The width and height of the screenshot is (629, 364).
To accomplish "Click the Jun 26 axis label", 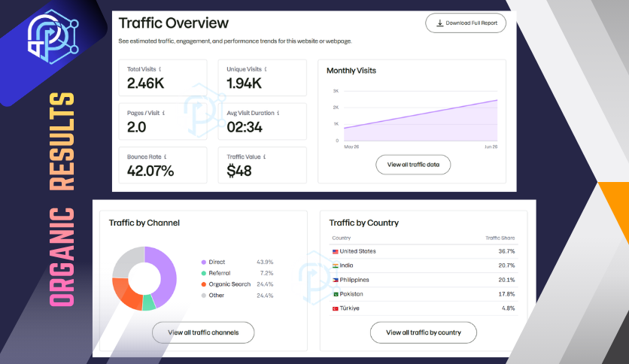I will (491, 147).
